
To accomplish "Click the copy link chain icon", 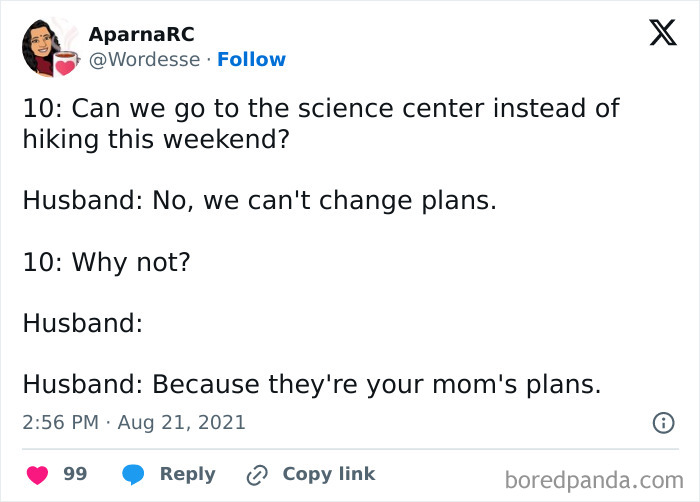I will pyautogui.click(x=258, y=474).
